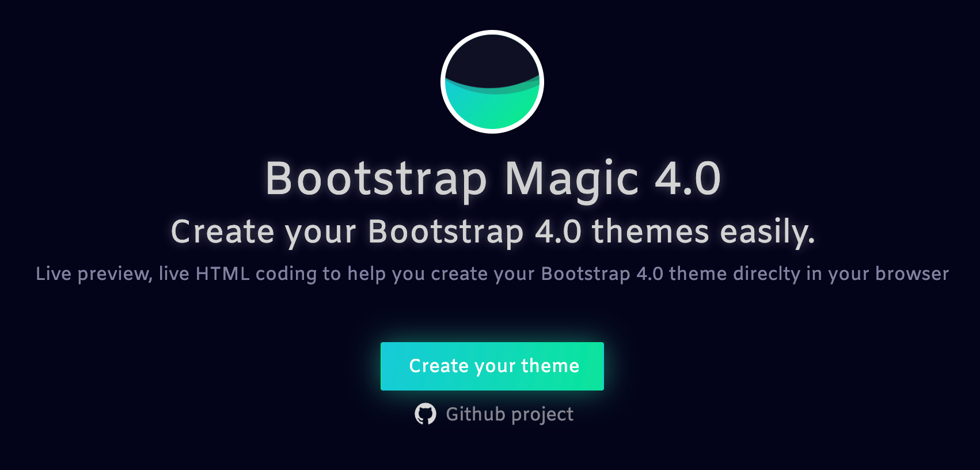Click "4.0" at the end of the main title
The height and width of the screenshot is (470, 980).
coord(687,179)
